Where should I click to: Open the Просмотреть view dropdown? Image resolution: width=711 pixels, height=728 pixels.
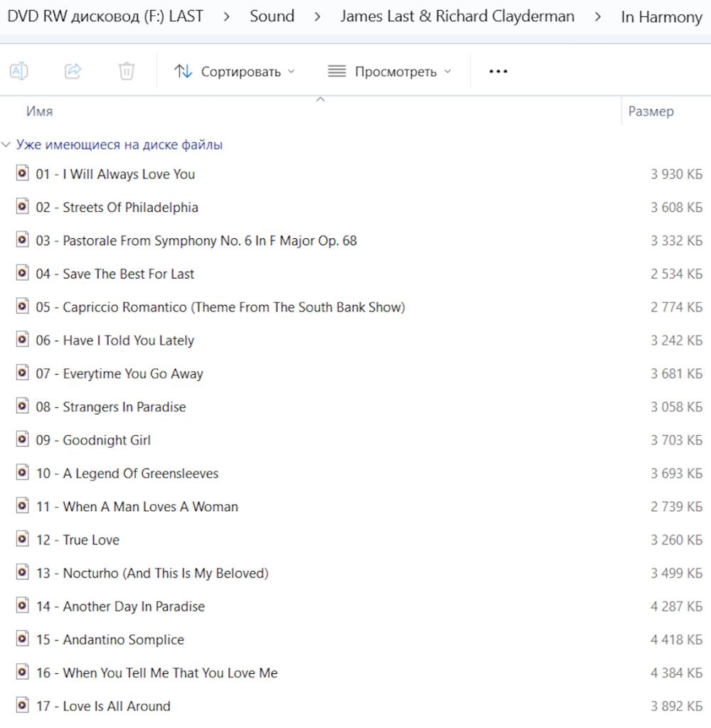click(x=389, y=72)
